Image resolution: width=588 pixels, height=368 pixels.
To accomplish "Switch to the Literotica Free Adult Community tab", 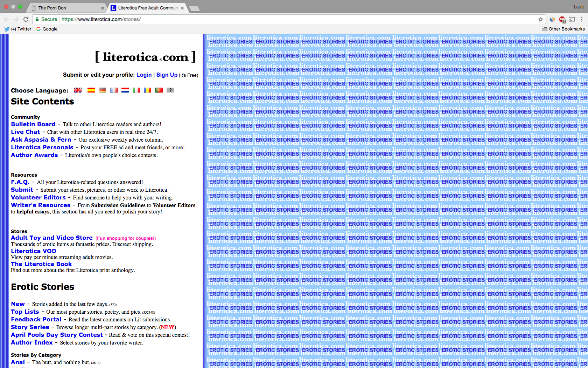I will [148, 8].
